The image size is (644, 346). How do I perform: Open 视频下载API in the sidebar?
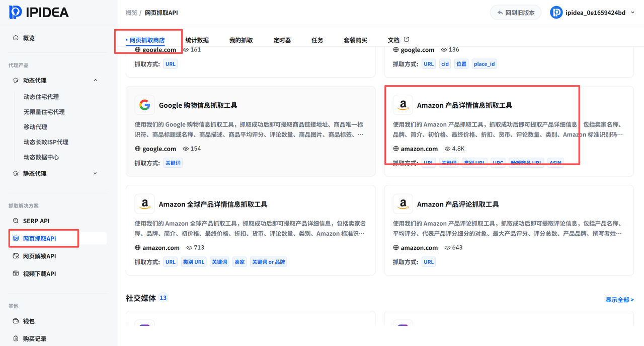39,273
